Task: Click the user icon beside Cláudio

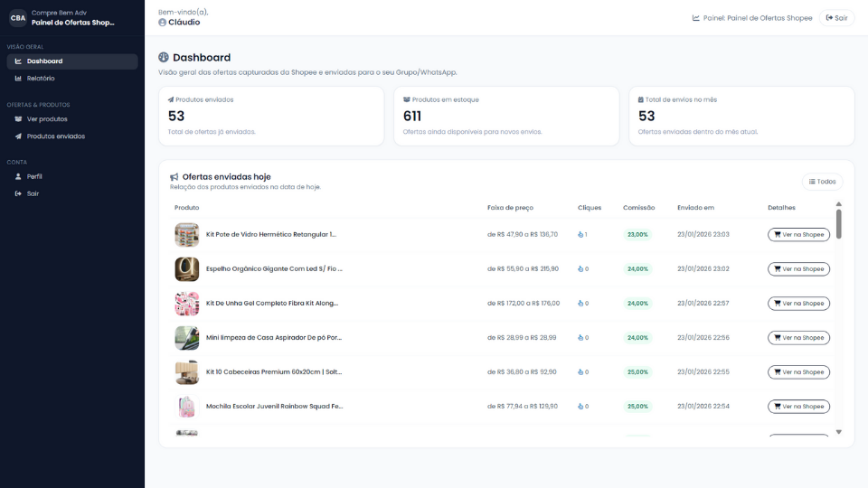Action: [163, 23]
